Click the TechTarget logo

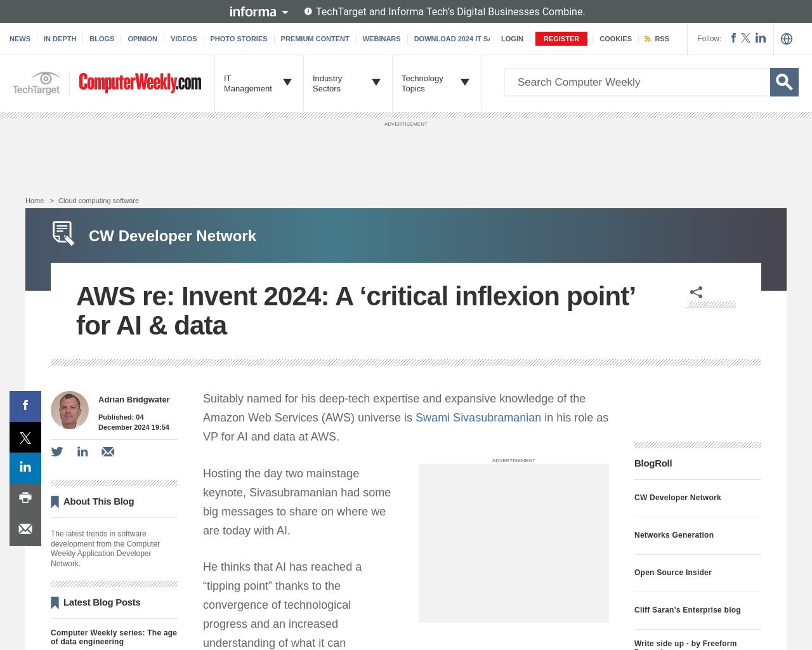tap(36, 83)
